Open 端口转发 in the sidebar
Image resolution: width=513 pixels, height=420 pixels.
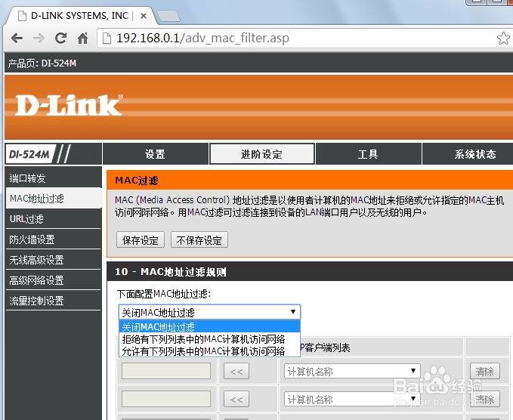54,178
